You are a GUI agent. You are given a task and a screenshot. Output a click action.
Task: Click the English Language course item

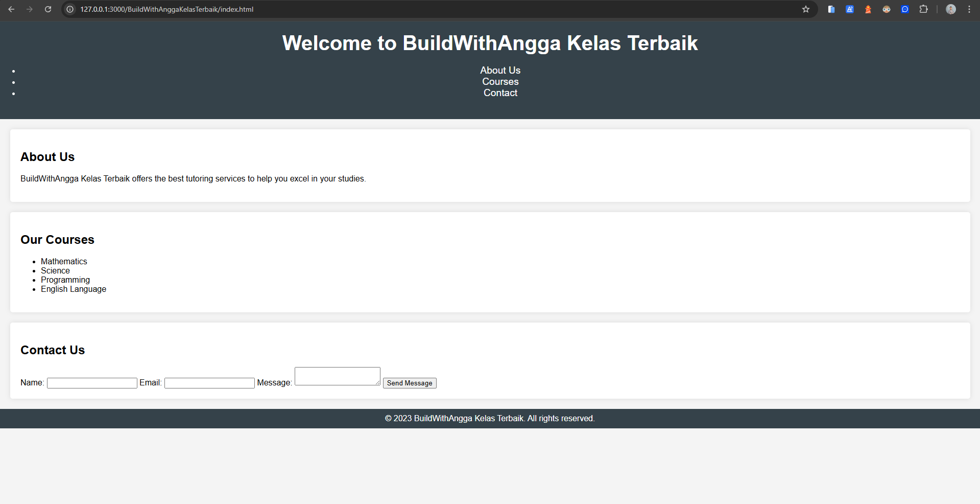coord(74,289)
